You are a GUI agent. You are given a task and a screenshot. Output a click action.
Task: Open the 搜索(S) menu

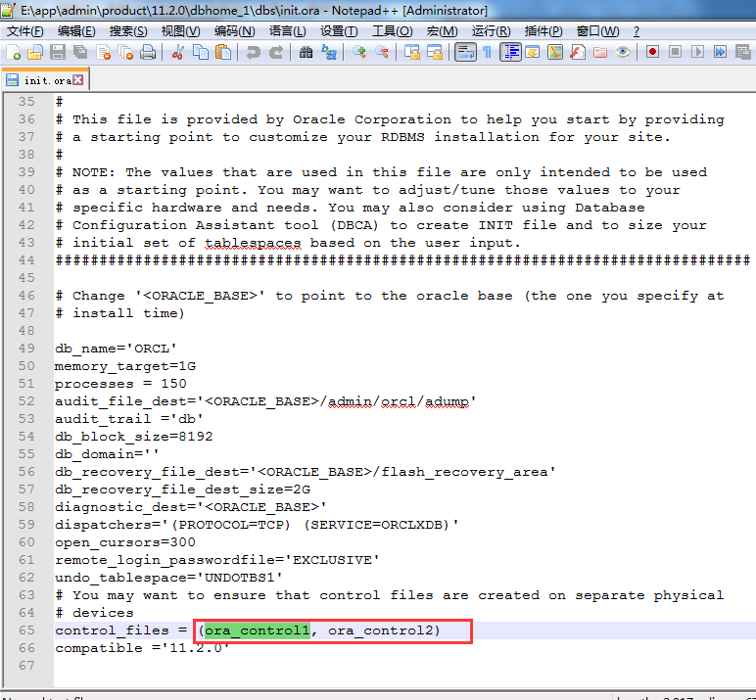tap(128, 31)
